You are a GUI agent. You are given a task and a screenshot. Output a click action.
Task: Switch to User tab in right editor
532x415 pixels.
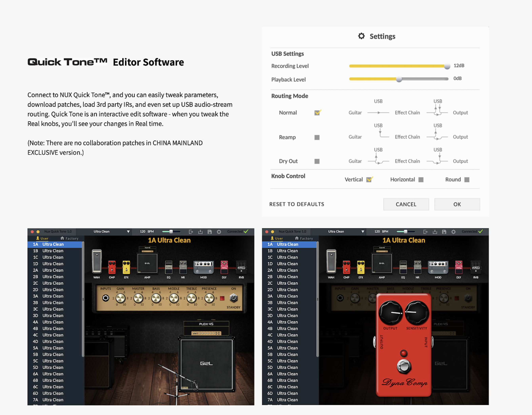point(277,238)
